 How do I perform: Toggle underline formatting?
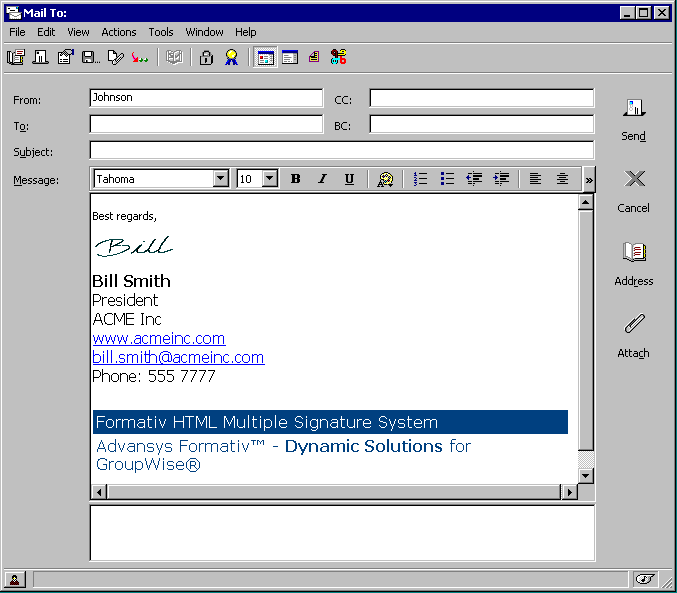click(x=349, y=179)
